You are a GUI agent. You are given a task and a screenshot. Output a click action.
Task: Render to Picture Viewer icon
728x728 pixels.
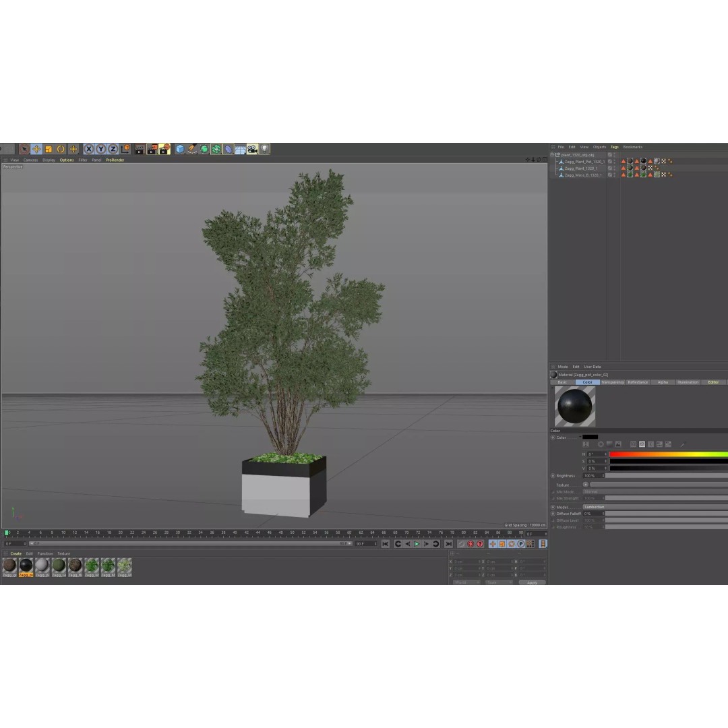pos(152,149)
